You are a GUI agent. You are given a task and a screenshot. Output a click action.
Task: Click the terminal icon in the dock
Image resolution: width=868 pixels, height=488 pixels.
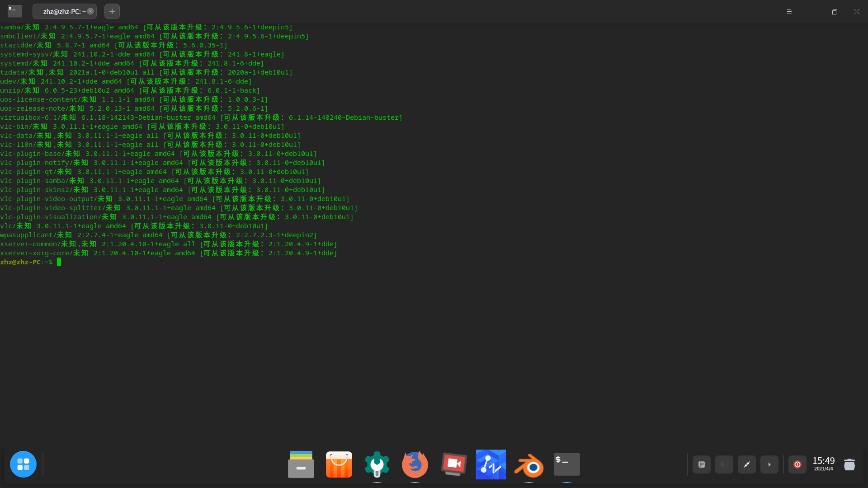tap(566, 464)
